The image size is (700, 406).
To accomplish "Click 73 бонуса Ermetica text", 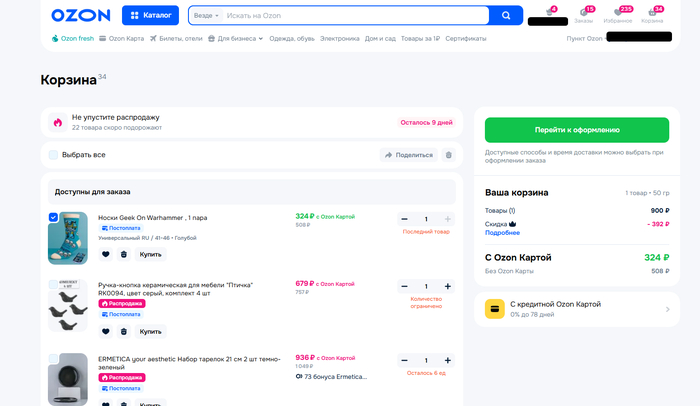I will pyautogui.click(x=331, y=377).
